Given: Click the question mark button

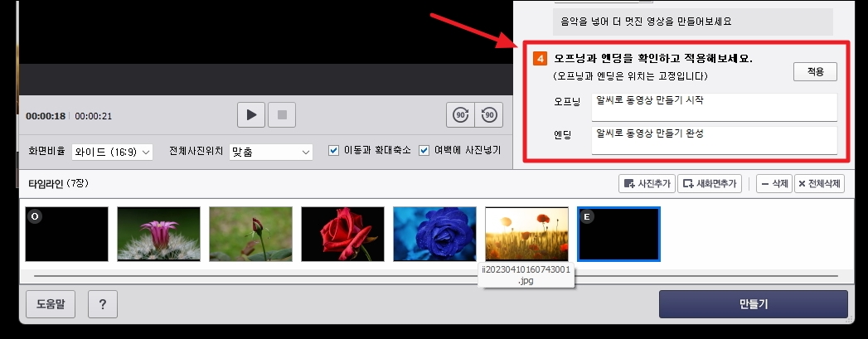Looking at the screenshot, I should pyautogui.click(x=103, y=304).
